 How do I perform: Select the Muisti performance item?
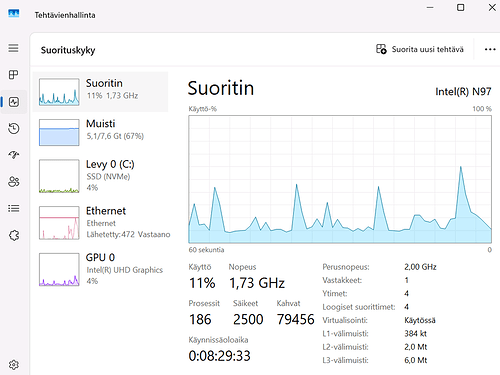click(100, 132)
